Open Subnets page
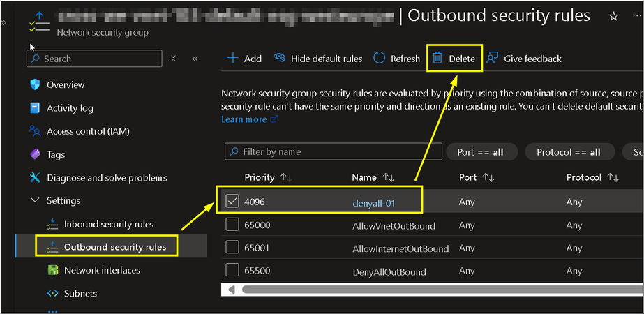The image size is (644, 314). point(80,294)
